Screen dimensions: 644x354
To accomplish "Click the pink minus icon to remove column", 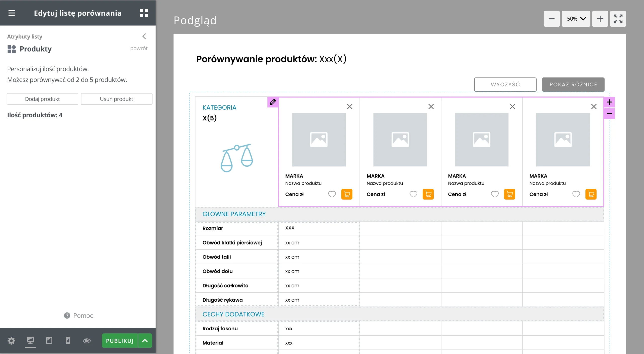I will point(609,114).
